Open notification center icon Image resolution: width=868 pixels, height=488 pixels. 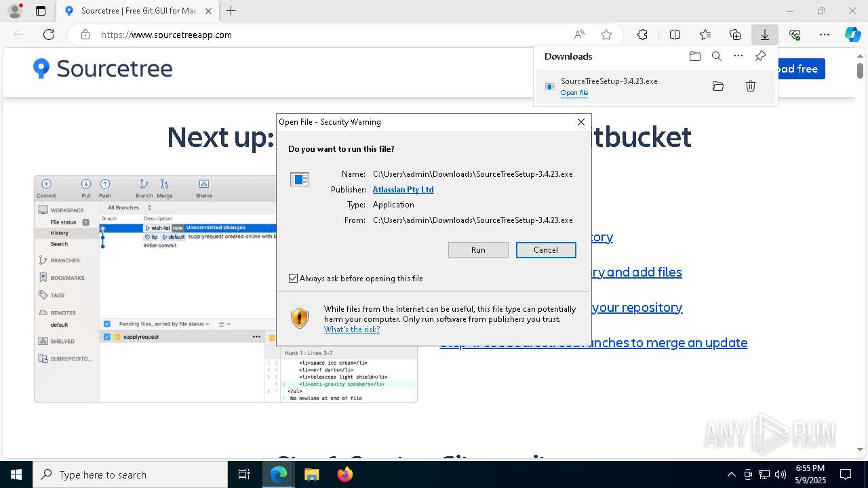point(846,474)
